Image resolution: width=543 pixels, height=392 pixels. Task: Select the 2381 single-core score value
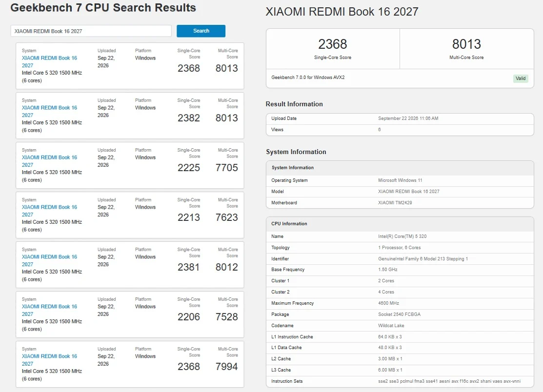click(189, 267)
